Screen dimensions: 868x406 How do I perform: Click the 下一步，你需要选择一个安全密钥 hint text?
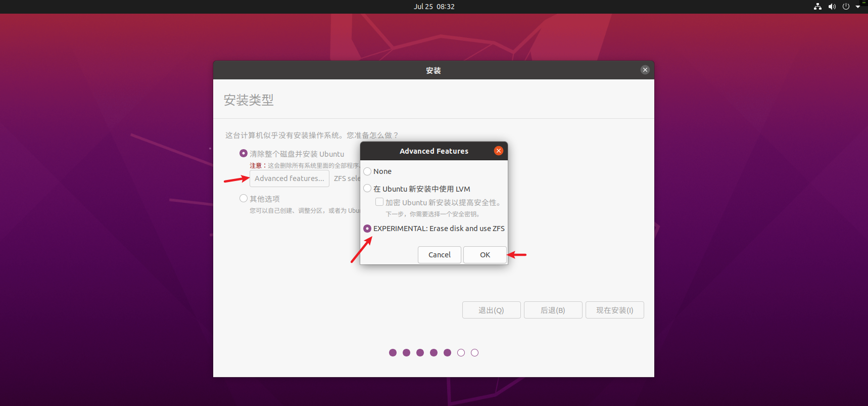[x=433, y=214]
